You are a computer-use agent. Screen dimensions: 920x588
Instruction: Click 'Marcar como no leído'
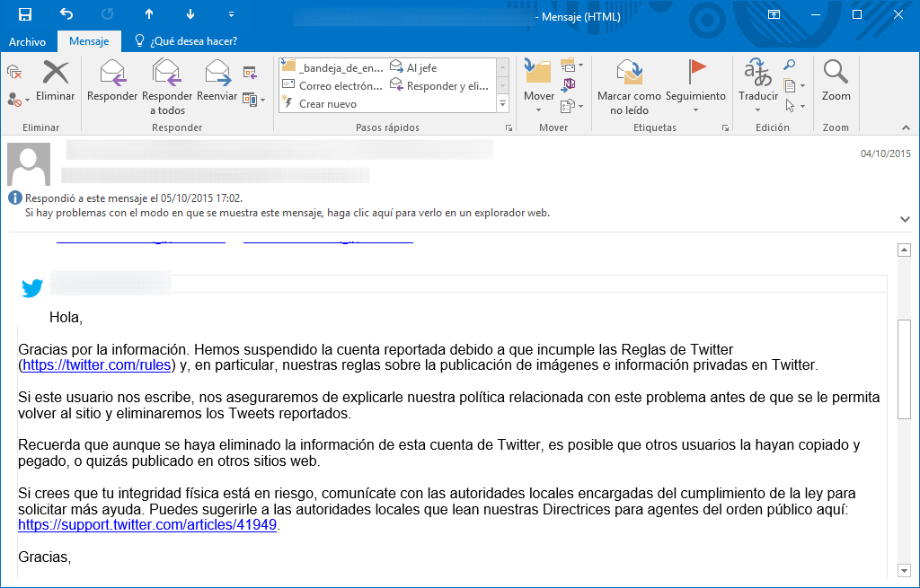[629, 87]
